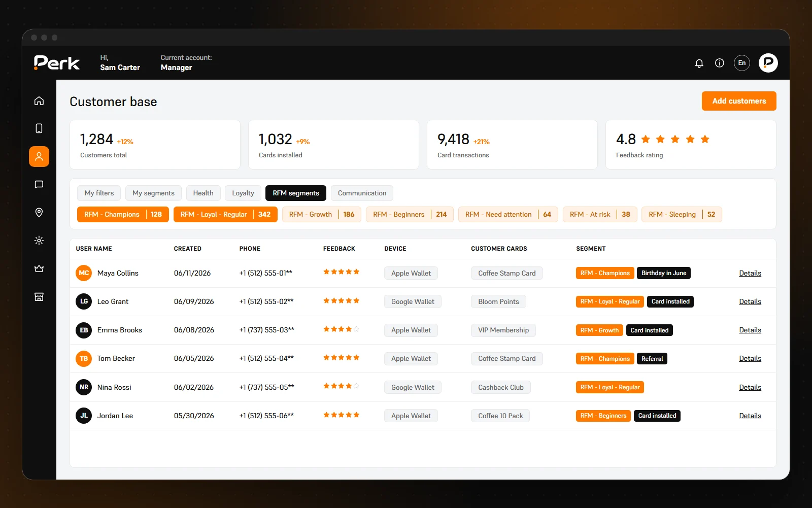The height and width of the screenshot is (508, 812).
Task: Click Maya Collins feedback stars
Action: (x=342, y=272)
